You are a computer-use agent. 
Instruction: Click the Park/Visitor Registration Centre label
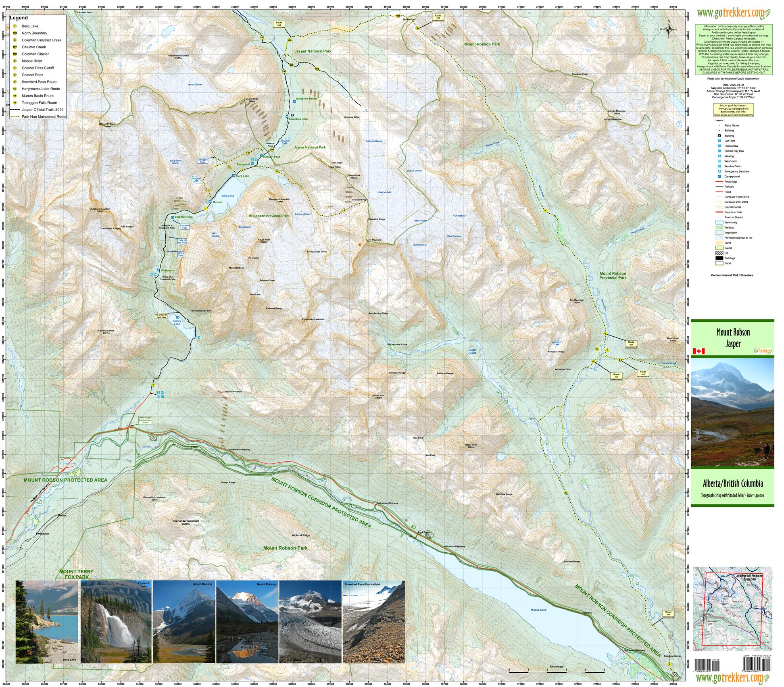point(145,420)
